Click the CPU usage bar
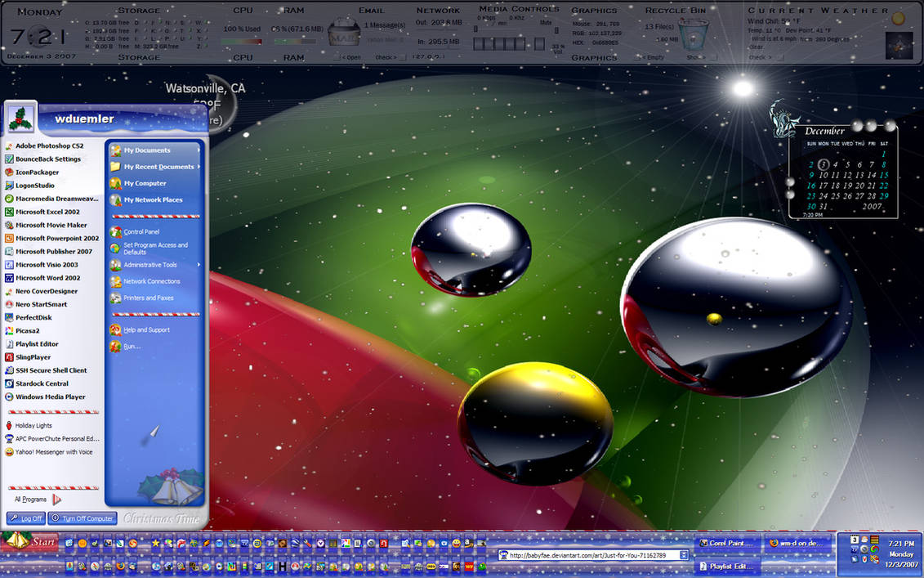Viewport: 924px width, 578px height. point(242,41)
